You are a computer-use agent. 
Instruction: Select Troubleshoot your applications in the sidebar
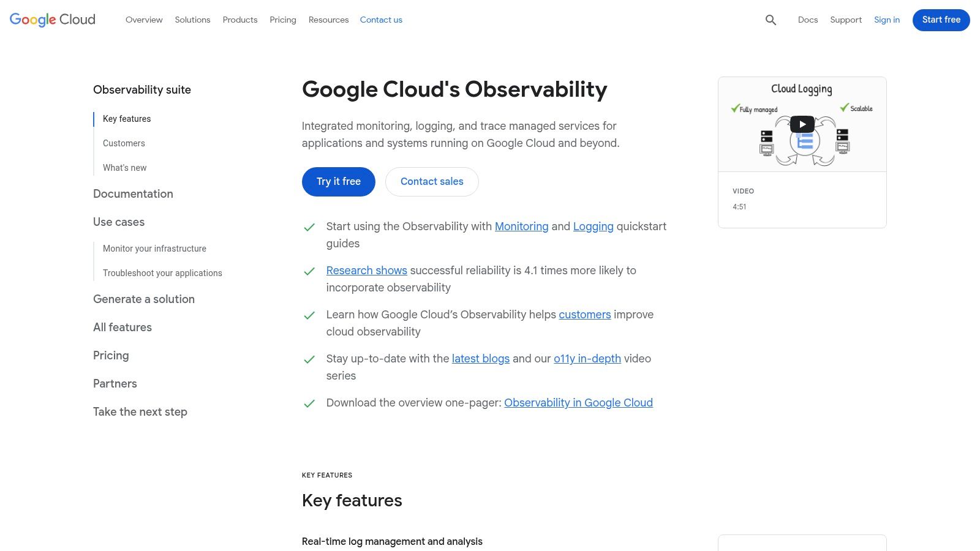click(162, 273)
